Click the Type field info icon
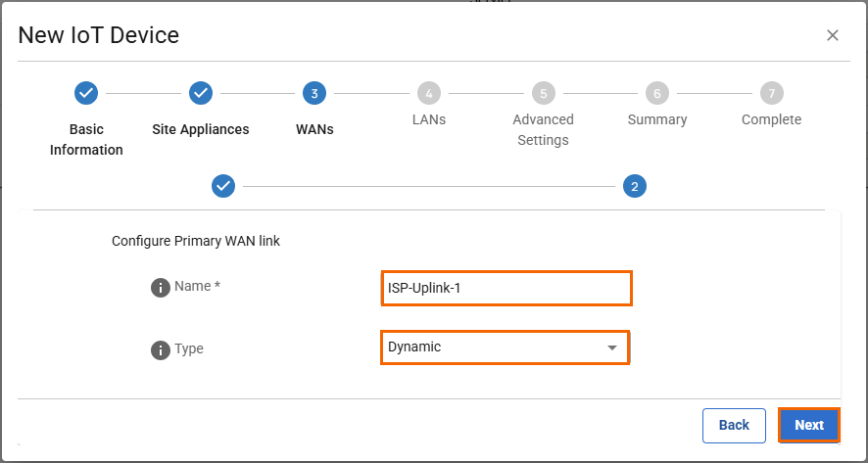The image size is (868, 463). tap(161, 349)
